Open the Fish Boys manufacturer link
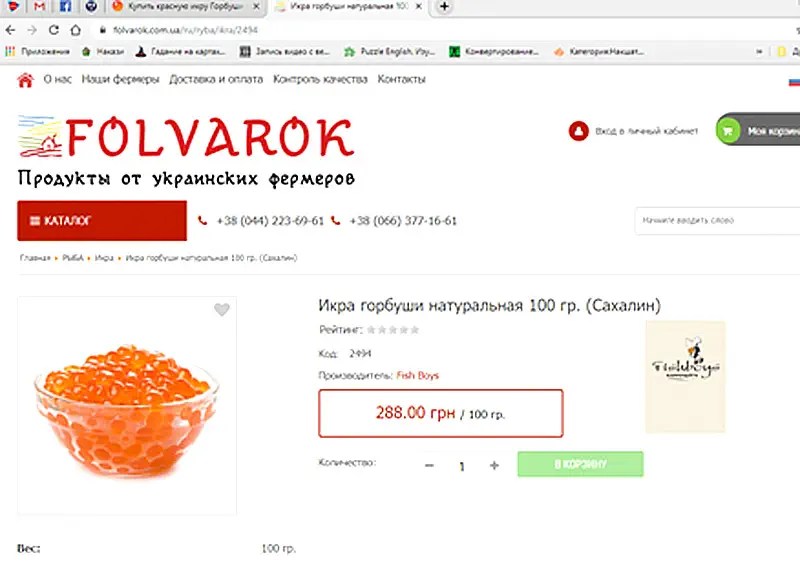 [x=417, y=376]
